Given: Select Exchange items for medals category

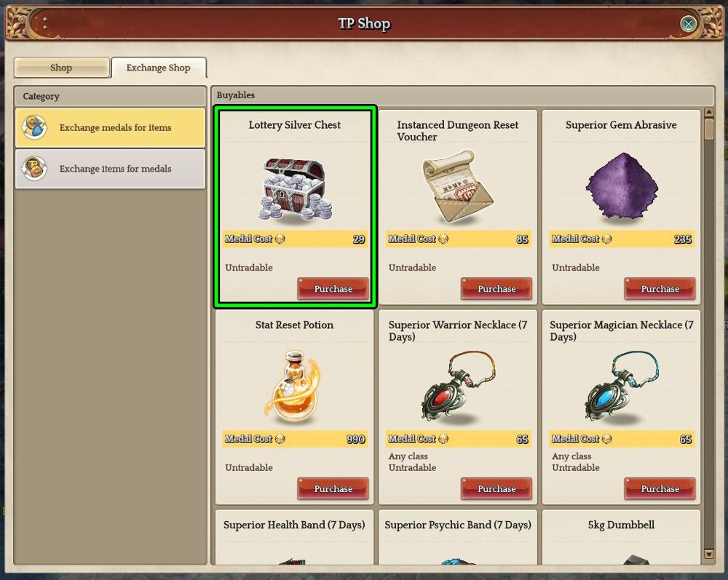Looking at the screenshot, I should [x=111, y=169].
